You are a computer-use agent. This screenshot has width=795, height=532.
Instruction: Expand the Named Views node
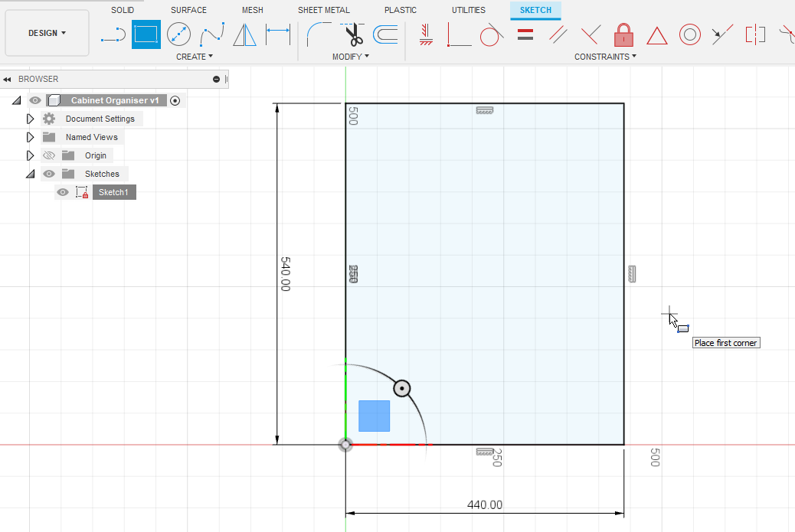point(30,137)
